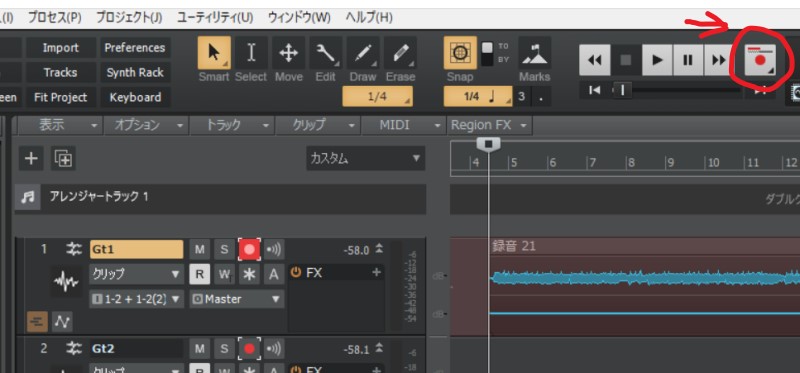This screenshot has height=373, width=800.
Task: Select the Erase tool
Action: click(401, 53)
